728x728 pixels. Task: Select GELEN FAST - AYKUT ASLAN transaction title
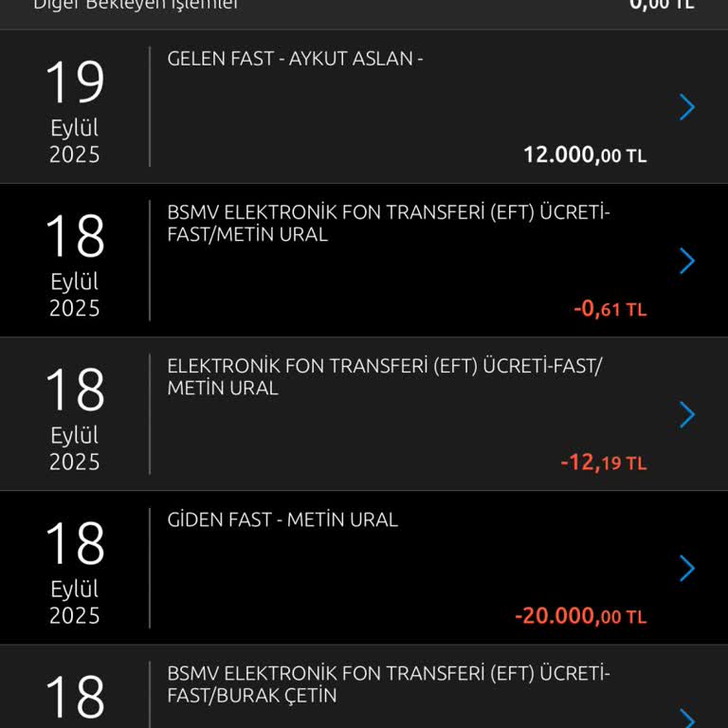pos(295,59)
